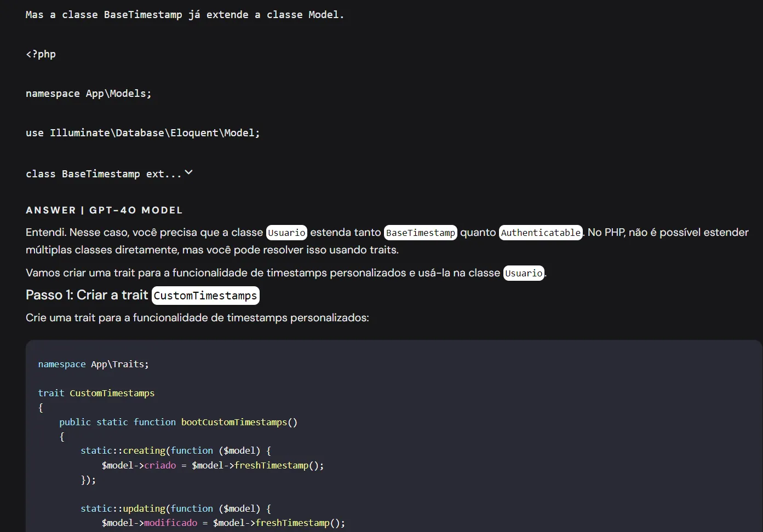
Task: Click "trait CustomTimestamps" in the code block
Action: (96, 393)
